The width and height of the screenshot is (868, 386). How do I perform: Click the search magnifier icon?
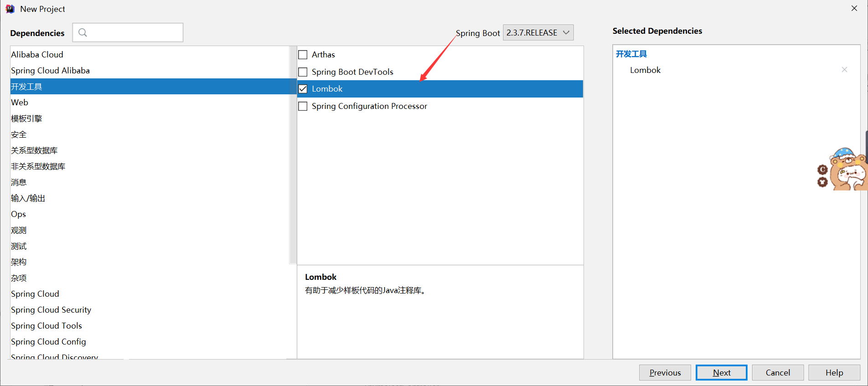pos(83,32)
